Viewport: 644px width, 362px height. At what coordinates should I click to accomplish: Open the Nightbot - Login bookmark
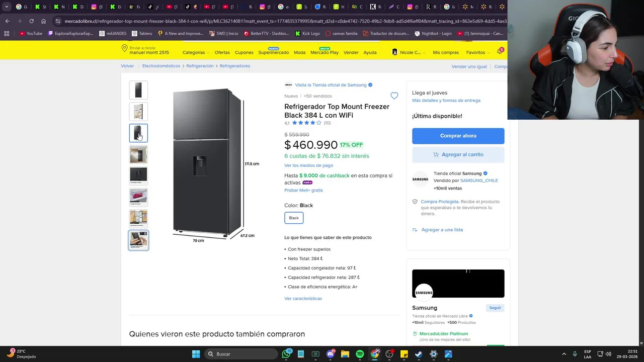(433, 34)
